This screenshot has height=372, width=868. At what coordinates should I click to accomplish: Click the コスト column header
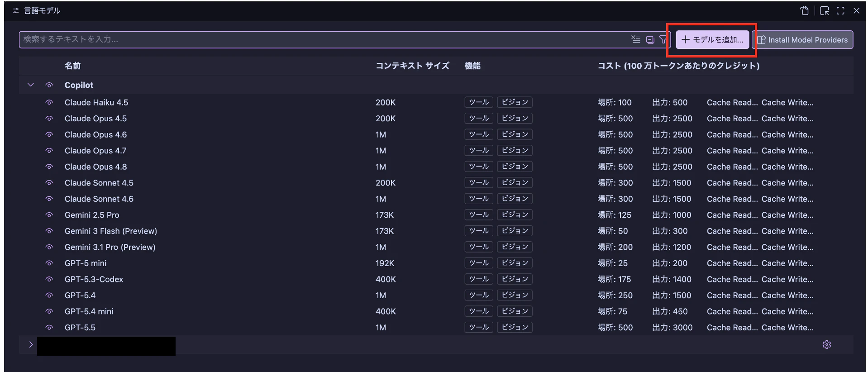coord(678,66)
